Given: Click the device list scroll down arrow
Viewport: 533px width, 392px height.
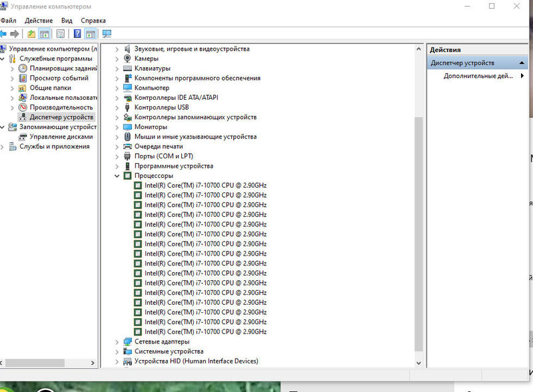Looking at the screenshot, I should pyautogui.click(x=418, y=362).
